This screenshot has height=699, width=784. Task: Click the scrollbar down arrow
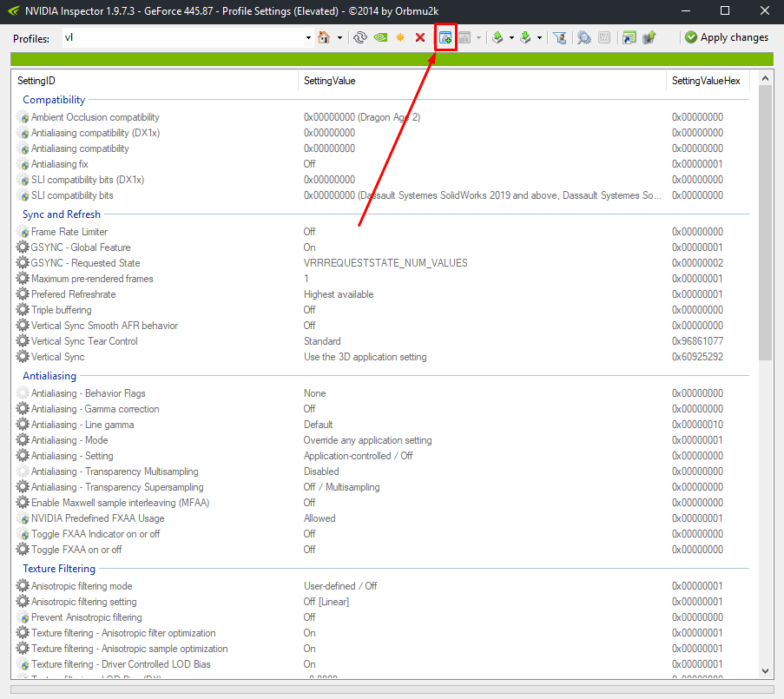tap(765, 671)
